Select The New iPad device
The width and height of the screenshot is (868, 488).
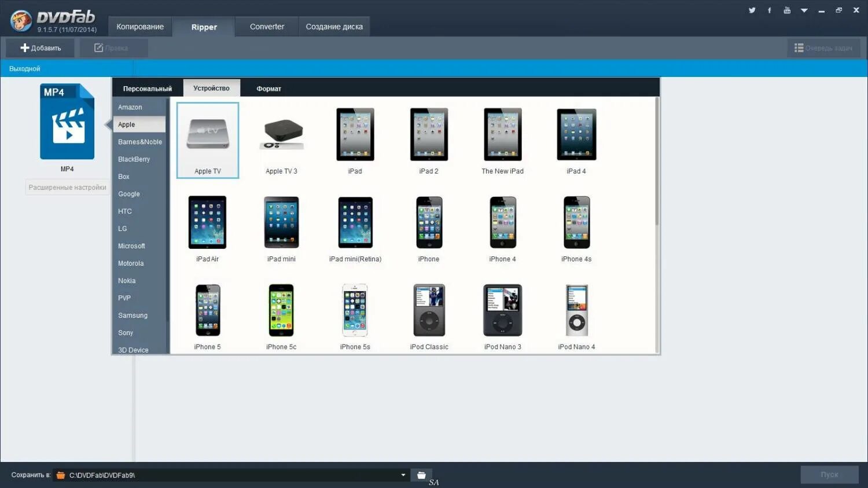502,139
